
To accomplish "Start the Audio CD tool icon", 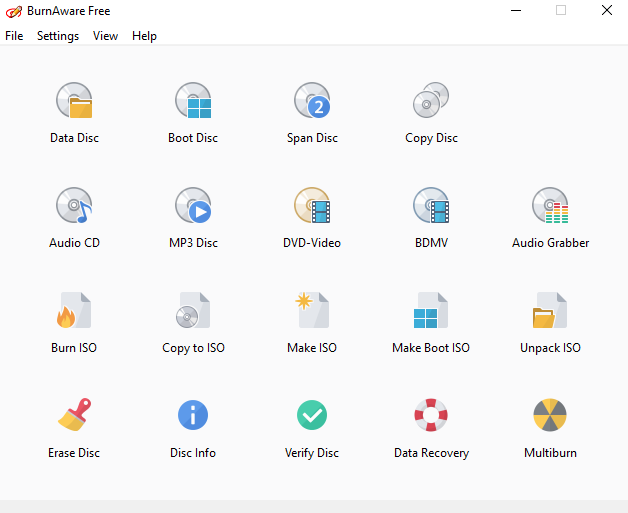I will click(74, 205).
